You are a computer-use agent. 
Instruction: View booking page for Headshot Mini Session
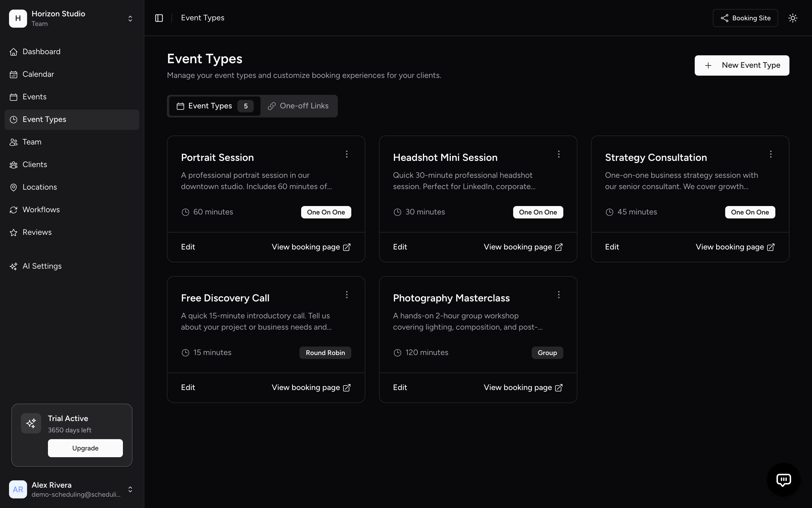tap(523, 247)
